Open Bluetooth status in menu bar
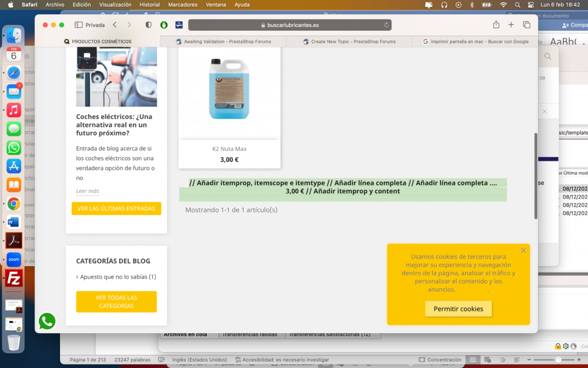 [472, 5]
